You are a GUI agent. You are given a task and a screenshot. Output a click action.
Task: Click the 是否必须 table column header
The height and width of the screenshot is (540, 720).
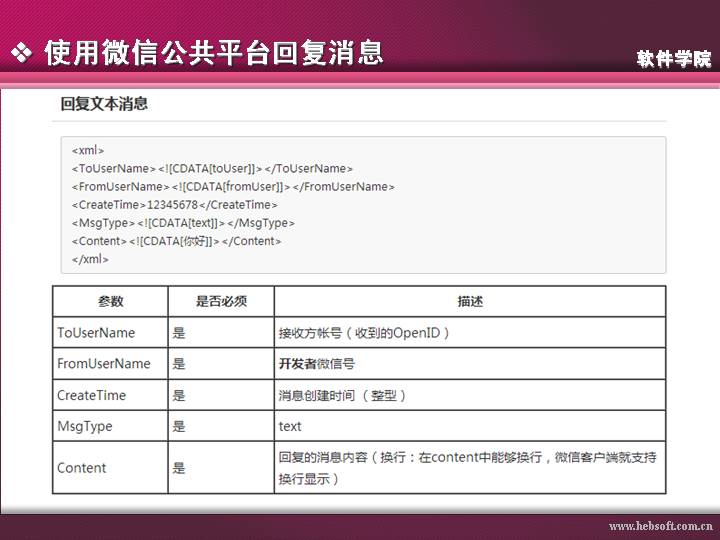coord(220,301)
